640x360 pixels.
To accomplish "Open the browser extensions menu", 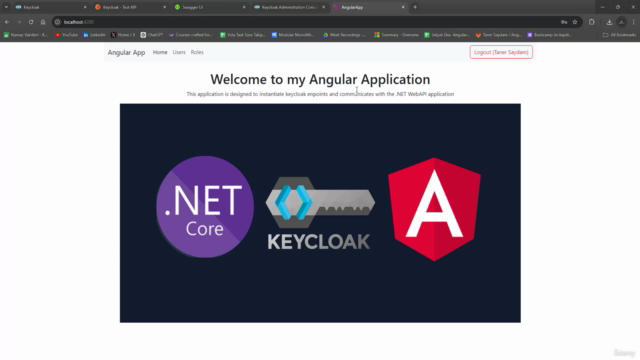I will point(591,22).
